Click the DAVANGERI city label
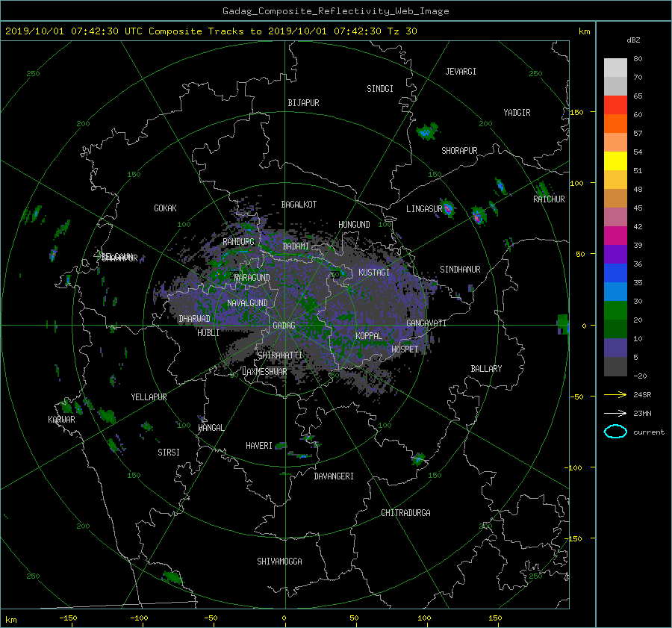 click(334, 476)
